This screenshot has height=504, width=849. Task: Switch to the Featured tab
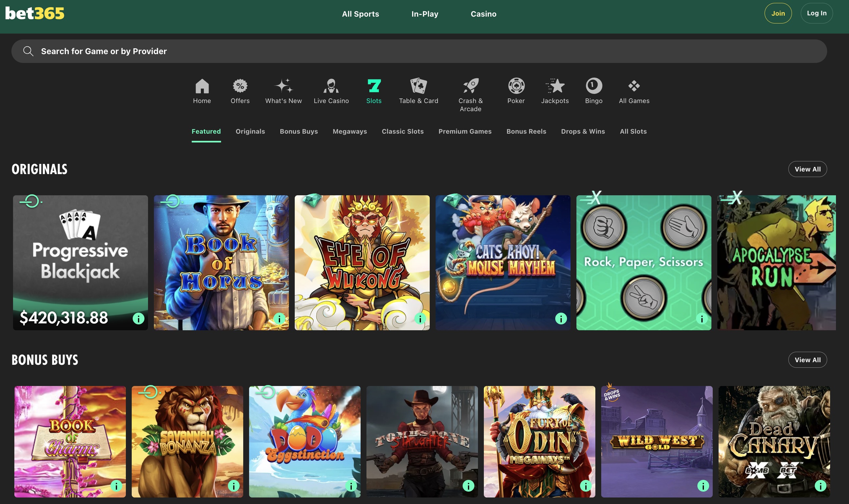pyautogui.click(x=206, y=131)
